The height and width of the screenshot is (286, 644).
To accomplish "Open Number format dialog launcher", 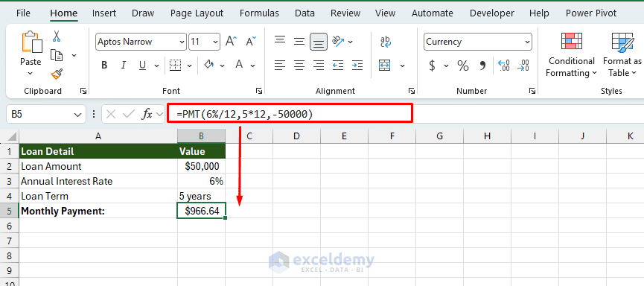I will click(x=532, y=91).
